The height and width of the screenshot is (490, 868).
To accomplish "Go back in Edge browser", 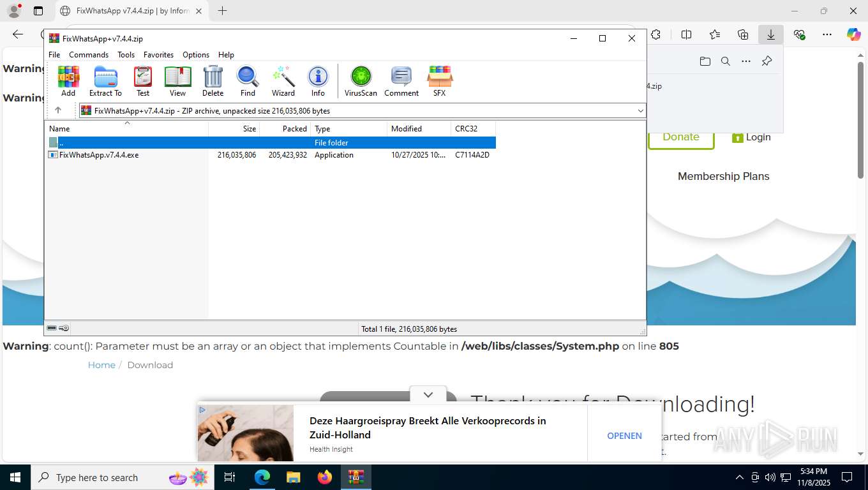I will pos(18,34).
